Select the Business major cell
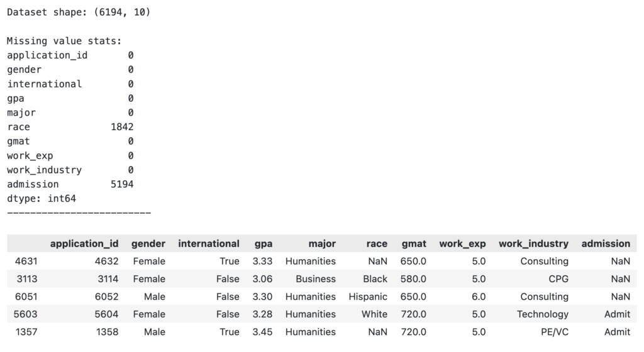This screenshot has width=644, height=352. [316, 278]
